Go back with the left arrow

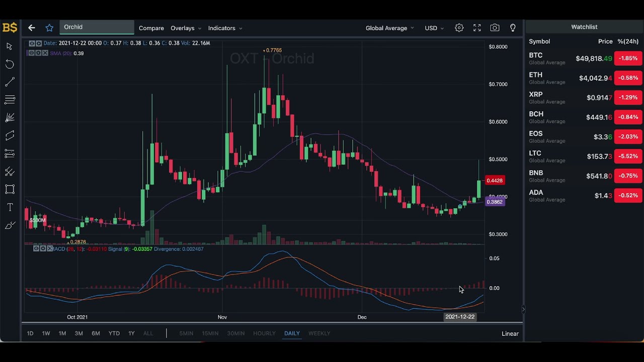pyautogui.click(x=32, y=28)
